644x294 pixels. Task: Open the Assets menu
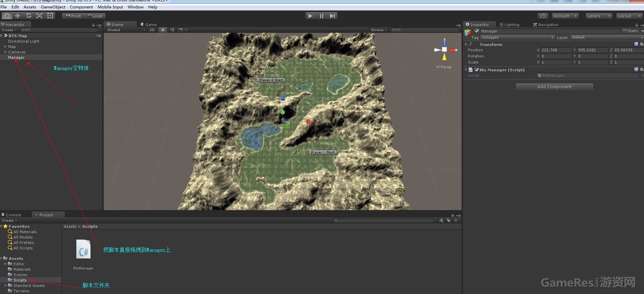pos(30,7)
